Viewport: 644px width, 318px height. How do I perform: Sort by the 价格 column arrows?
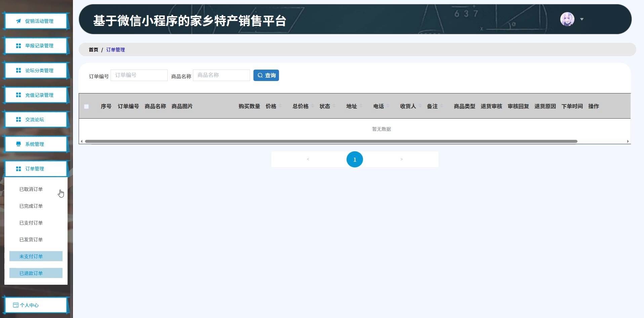[280, 106]
